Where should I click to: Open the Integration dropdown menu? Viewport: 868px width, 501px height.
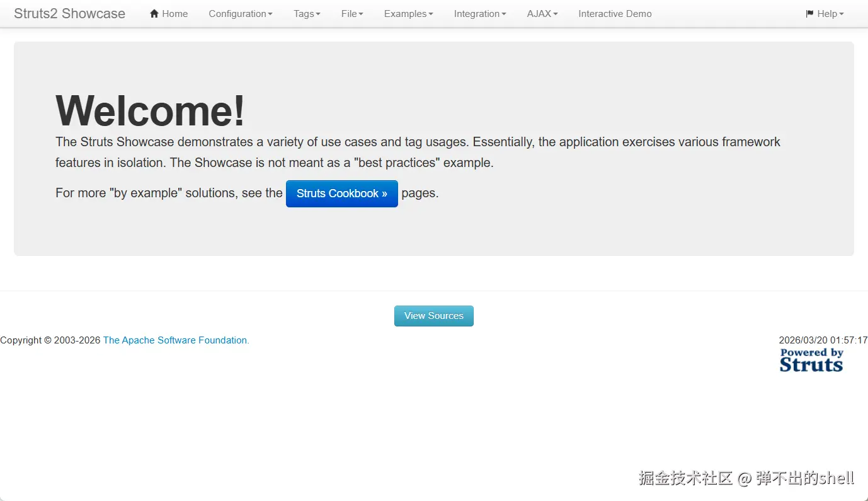pyautogui.click(x=480, y=14)
